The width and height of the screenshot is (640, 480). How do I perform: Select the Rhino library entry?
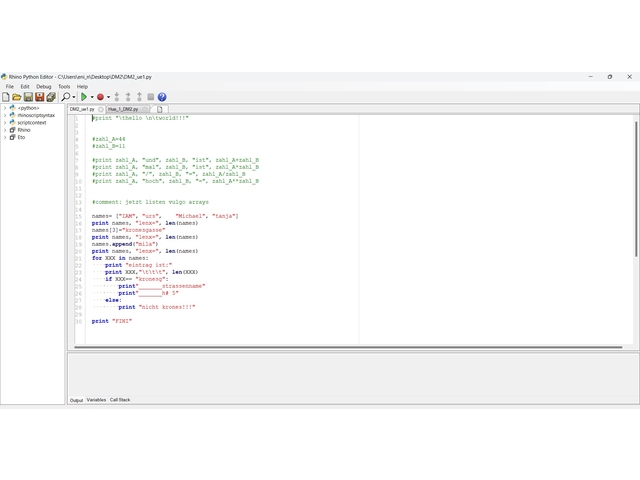(24, 130)
